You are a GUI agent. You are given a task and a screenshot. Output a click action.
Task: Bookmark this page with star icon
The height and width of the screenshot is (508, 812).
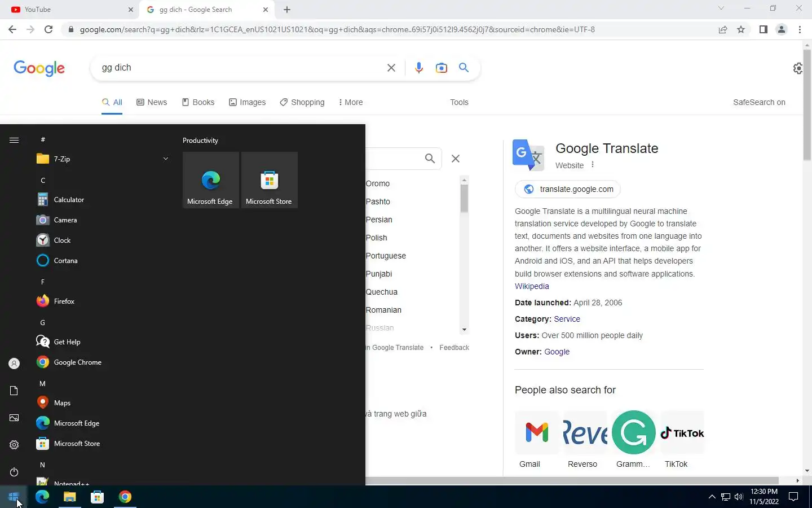tap(741, 29)
